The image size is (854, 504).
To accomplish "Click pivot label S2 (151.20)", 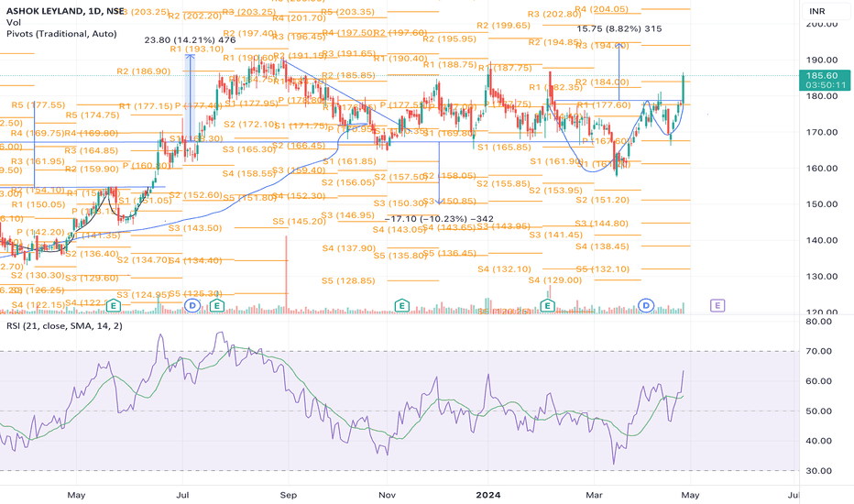I will tap(602, 200).
